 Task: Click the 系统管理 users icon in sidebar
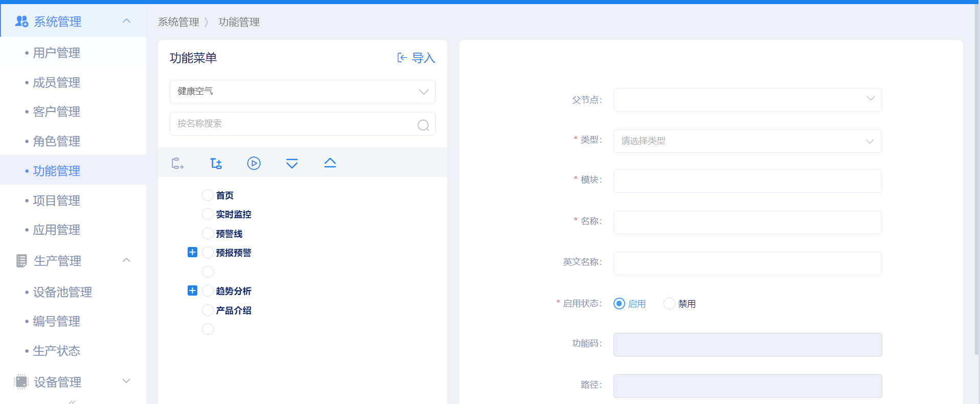tap(21, 21)
